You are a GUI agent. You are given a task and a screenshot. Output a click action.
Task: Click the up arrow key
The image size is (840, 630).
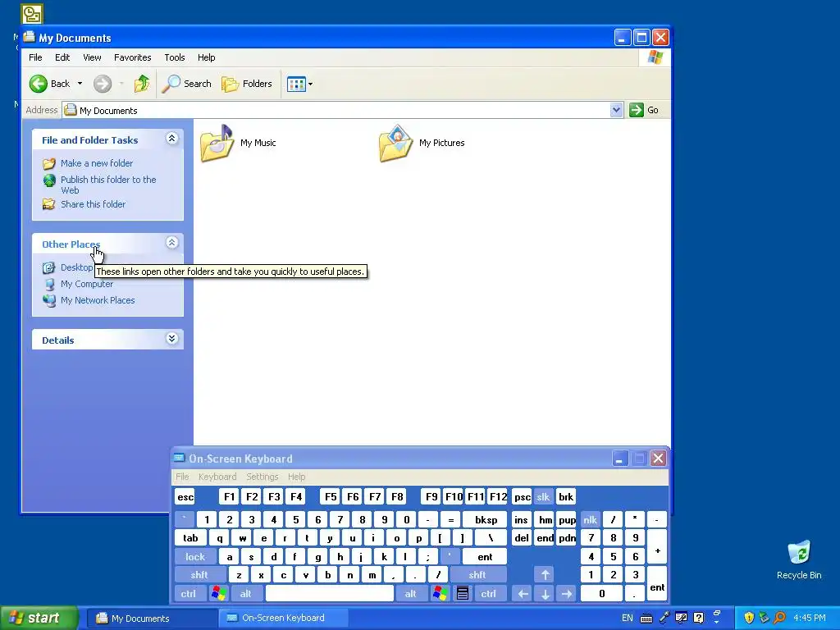[546, 575]
